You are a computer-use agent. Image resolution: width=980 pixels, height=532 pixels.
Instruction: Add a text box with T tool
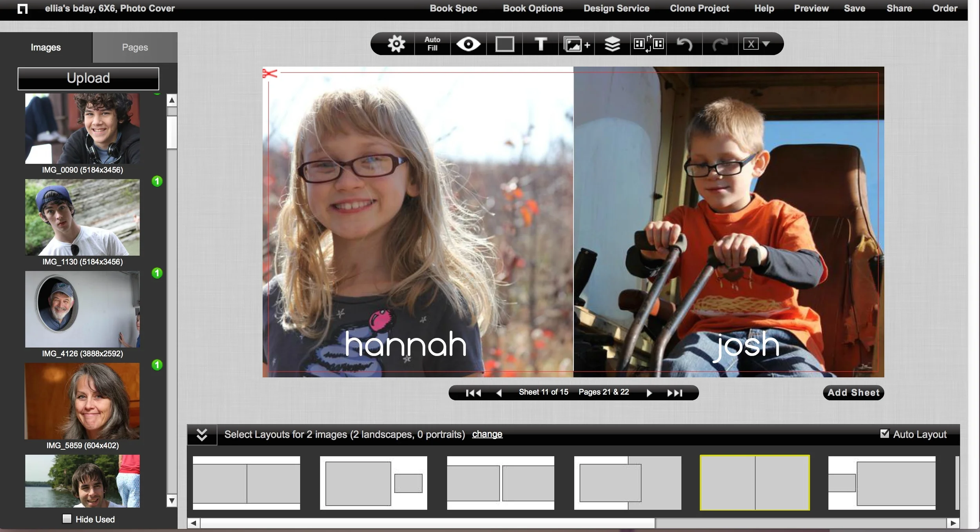[x=541, y=44]
